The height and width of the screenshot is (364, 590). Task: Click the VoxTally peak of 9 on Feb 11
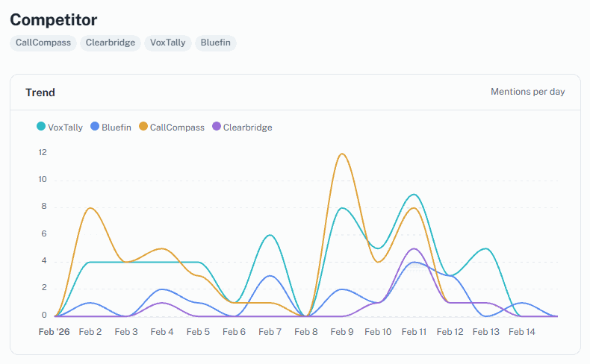(414, 194)
